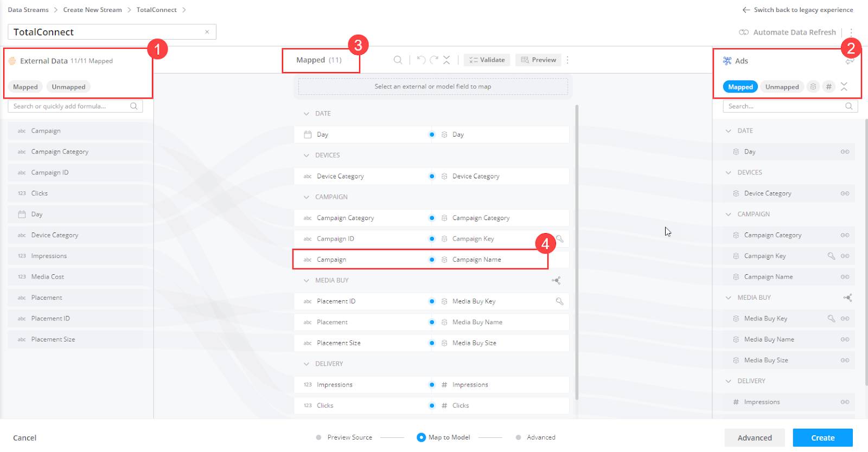Go to Create New Stream breadcrumb
Screen dimensions: 868x452
click(92, 10)
